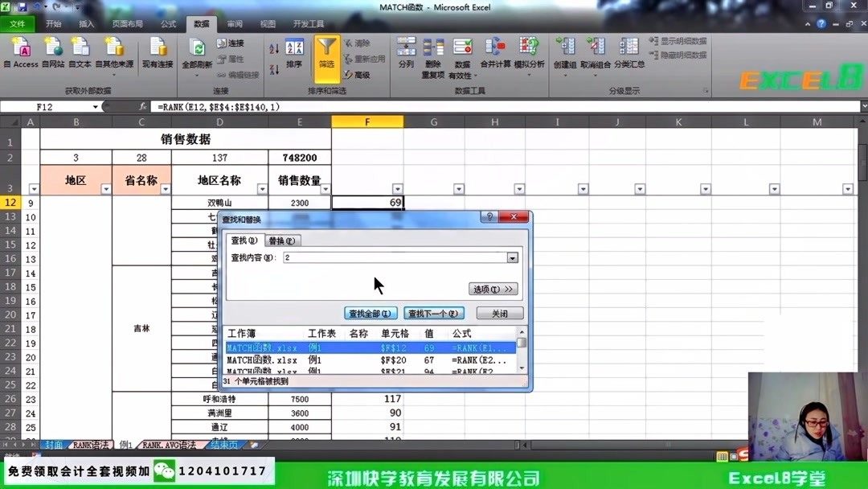The width and height of the screenshot is (868, 489).
Task: Expand the Name Box dropdown
Action: (x=96, y=105)
